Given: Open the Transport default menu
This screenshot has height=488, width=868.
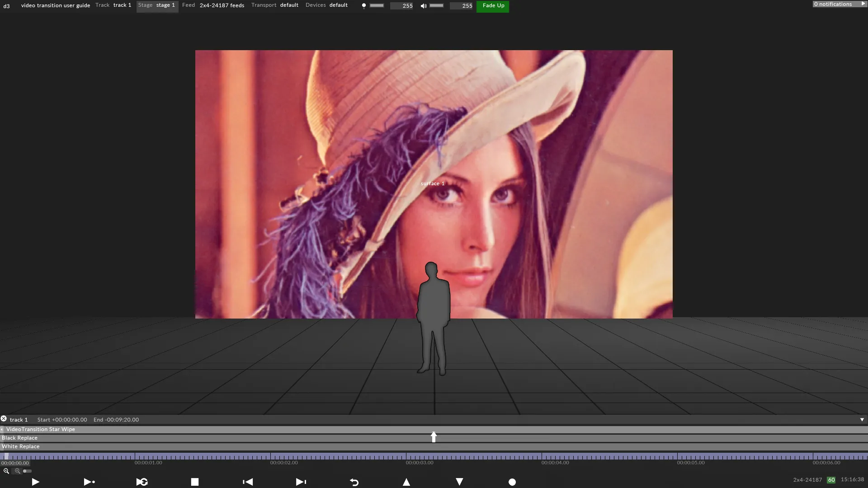Looking at the screenshot, I should click(x=274, y=5).
